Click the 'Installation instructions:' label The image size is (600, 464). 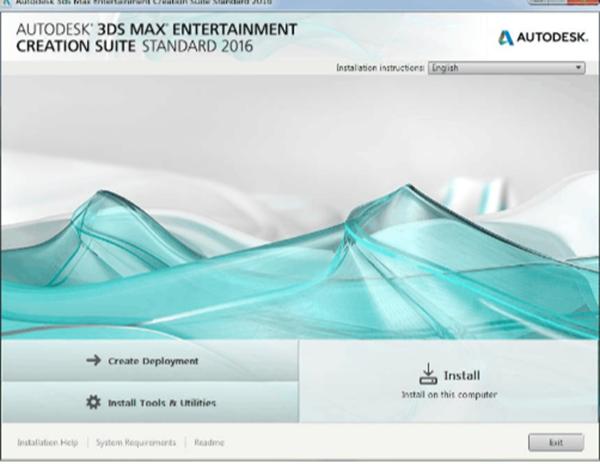(x=380, y=68)
